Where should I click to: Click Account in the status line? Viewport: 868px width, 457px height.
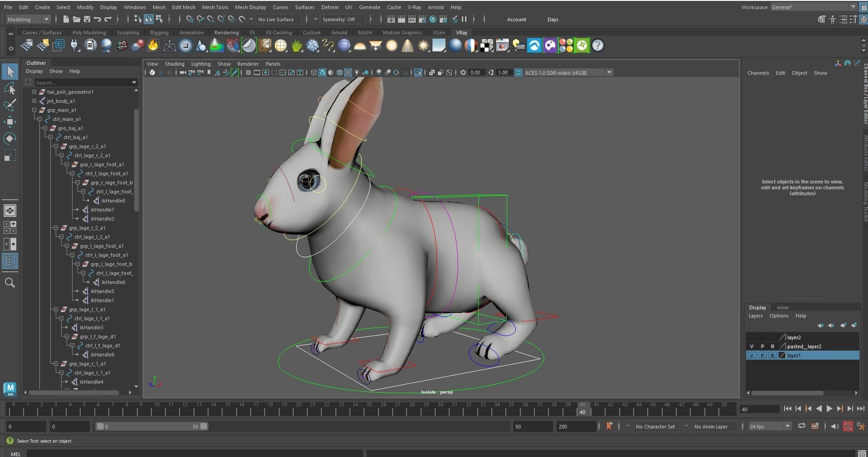517,19
